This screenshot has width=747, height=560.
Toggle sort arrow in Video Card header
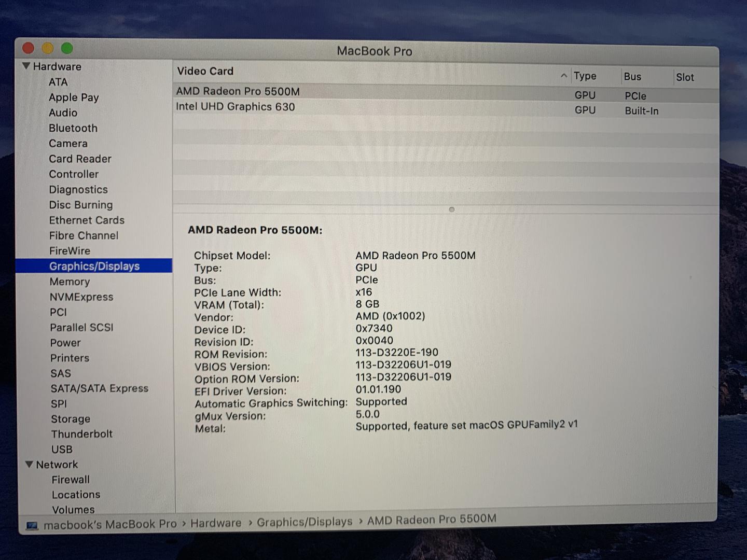coord(564,76)
